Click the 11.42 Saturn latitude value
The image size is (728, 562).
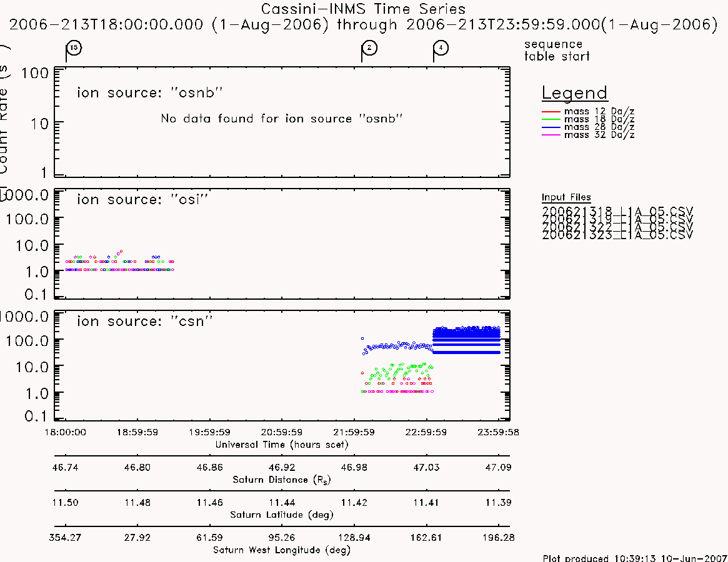point(354,503)
